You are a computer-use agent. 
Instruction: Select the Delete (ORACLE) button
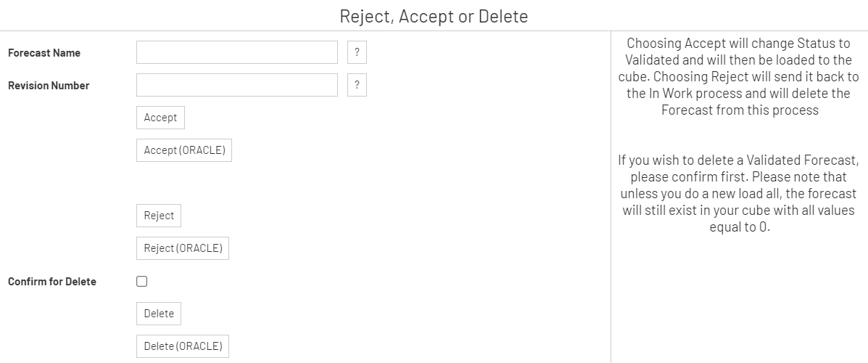tap(183, 346)
